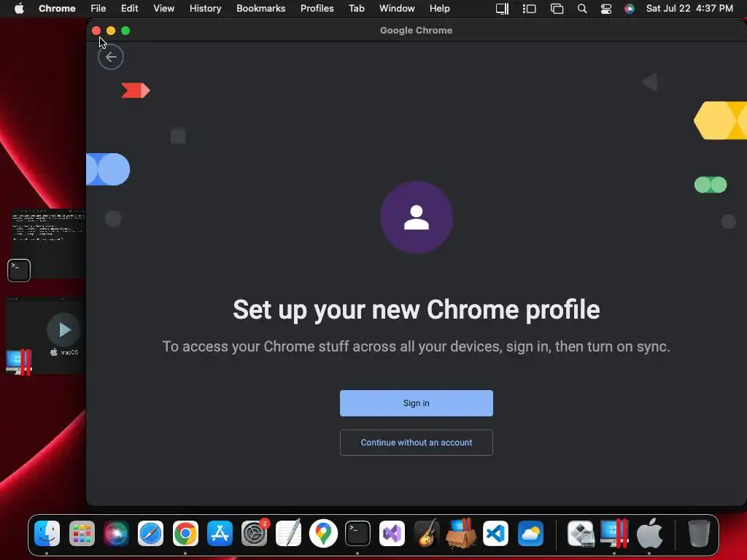
Task: Select the Parallels macOS window thumbnail in Stage Manager
Action: [46, 335]
